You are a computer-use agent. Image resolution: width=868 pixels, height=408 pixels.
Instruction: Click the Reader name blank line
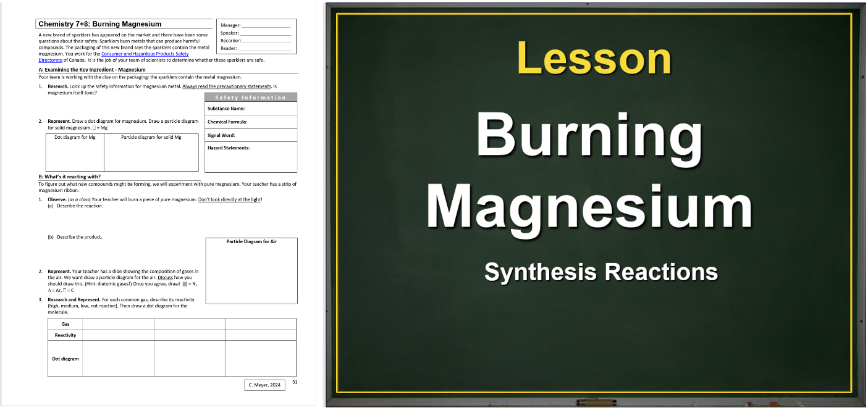point(264,48)
